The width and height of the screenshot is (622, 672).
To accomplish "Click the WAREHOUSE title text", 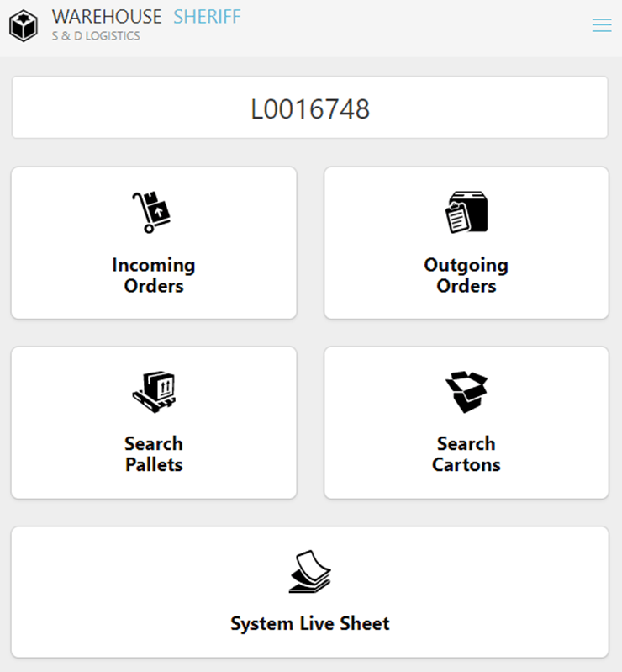I will [107, 17].
